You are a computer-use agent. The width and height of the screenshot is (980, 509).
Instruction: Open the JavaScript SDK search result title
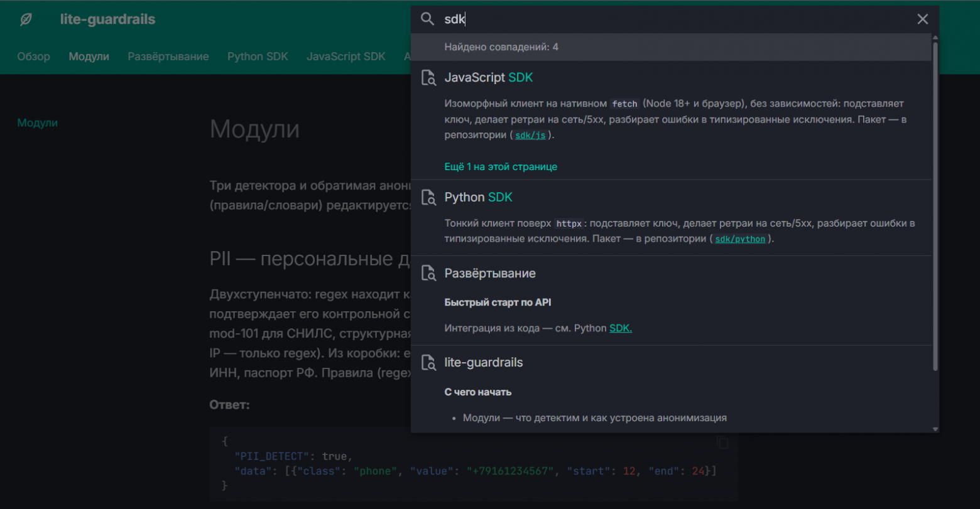pos(489,78)
